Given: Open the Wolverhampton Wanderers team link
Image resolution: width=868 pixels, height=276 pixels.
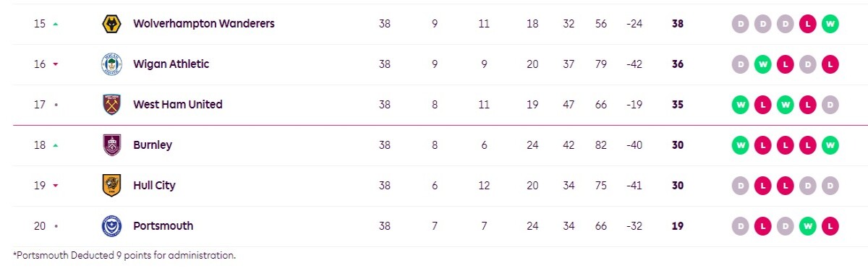Looking at the screenshot, I should (204, 24).
